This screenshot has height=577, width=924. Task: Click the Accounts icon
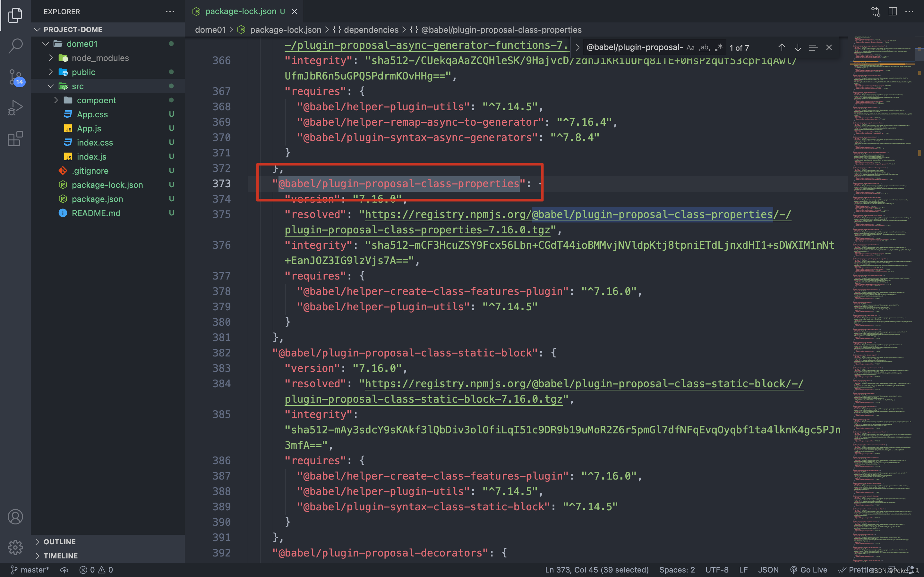pyautogui.click(x=15, y=517)
